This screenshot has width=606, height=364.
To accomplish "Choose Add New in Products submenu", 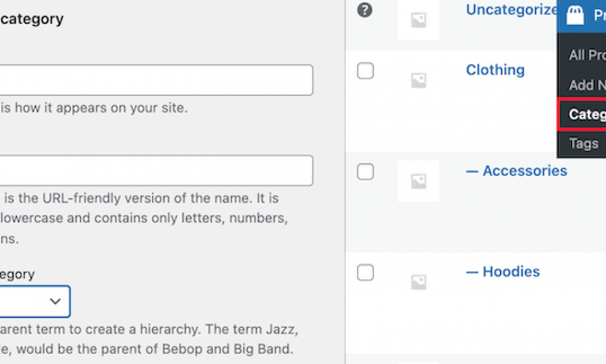I will 586,85.
